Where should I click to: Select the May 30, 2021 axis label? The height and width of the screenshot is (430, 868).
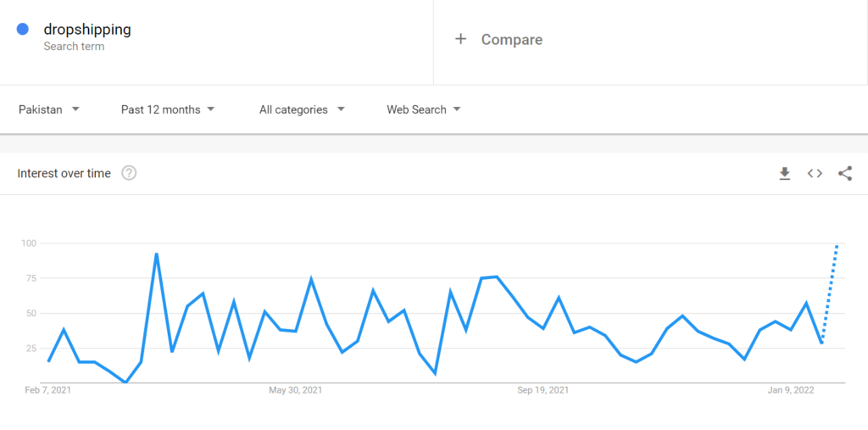(296, 390)
